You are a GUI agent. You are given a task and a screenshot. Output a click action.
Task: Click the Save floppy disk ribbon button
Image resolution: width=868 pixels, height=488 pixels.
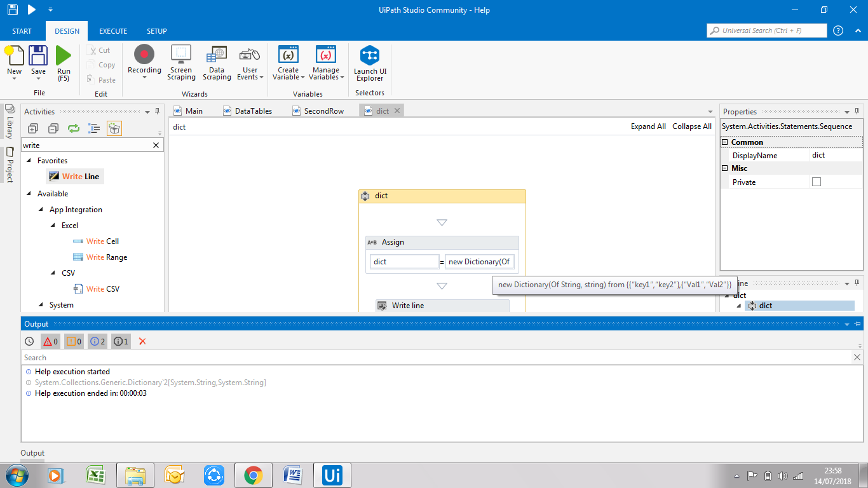pos(38,61)
